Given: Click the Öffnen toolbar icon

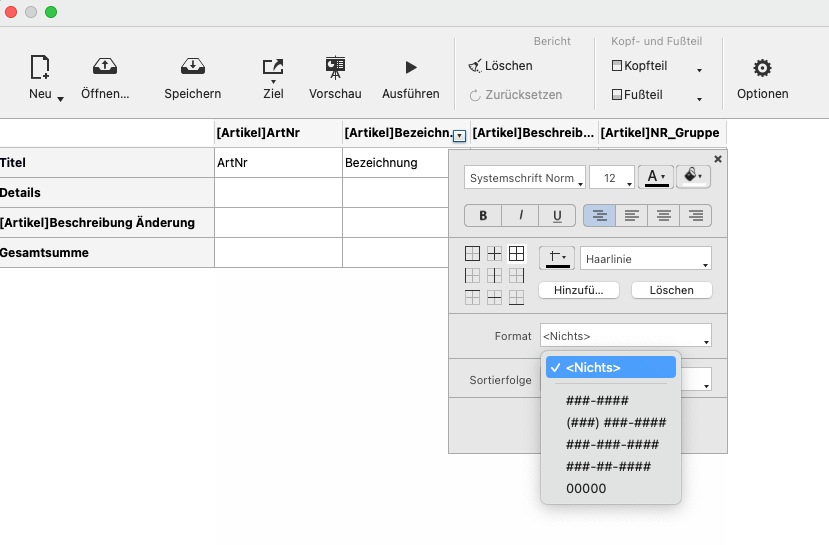Looking at the screenshot, I should pos(105,68).
